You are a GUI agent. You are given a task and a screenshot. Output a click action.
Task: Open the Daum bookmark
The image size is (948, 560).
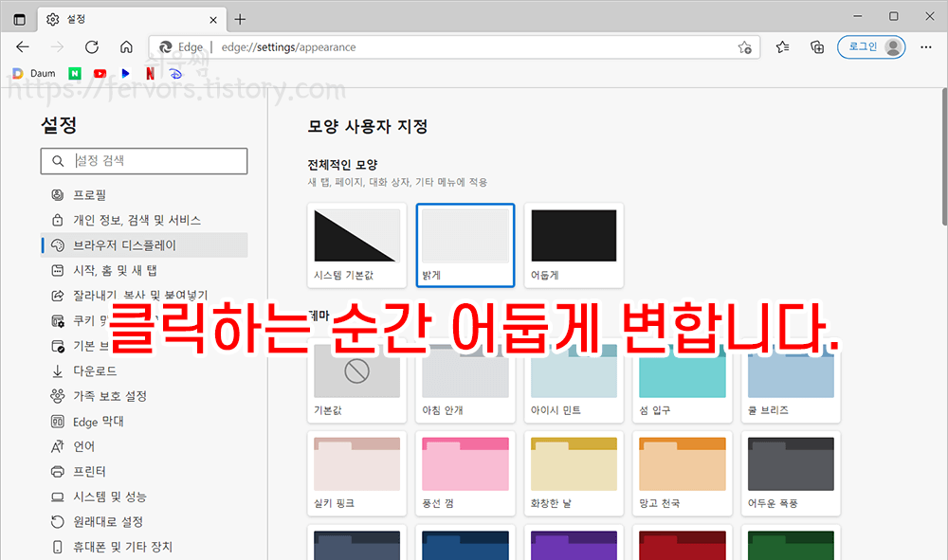tap(34, 73)
